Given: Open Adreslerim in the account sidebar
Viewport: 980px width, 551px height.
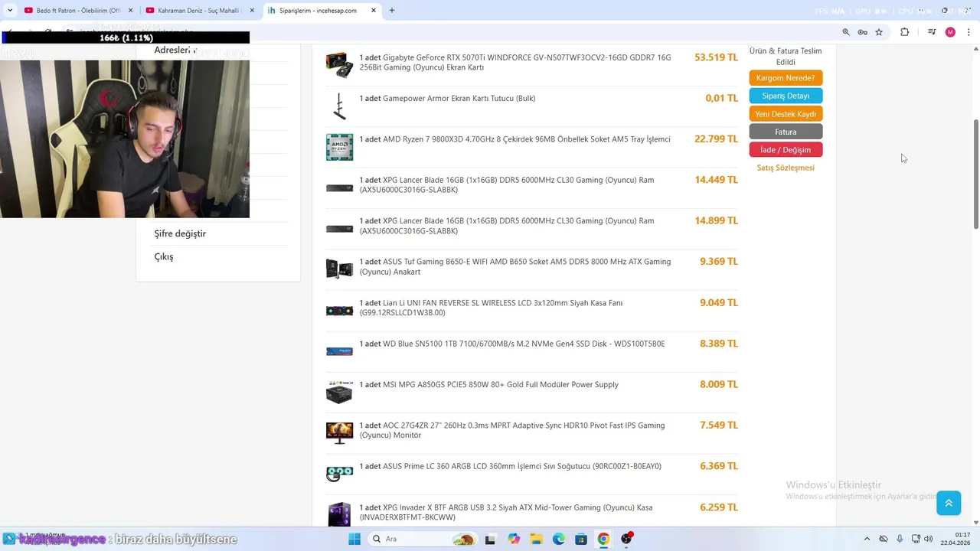Looking at the screenshot, I should (176, 50).
